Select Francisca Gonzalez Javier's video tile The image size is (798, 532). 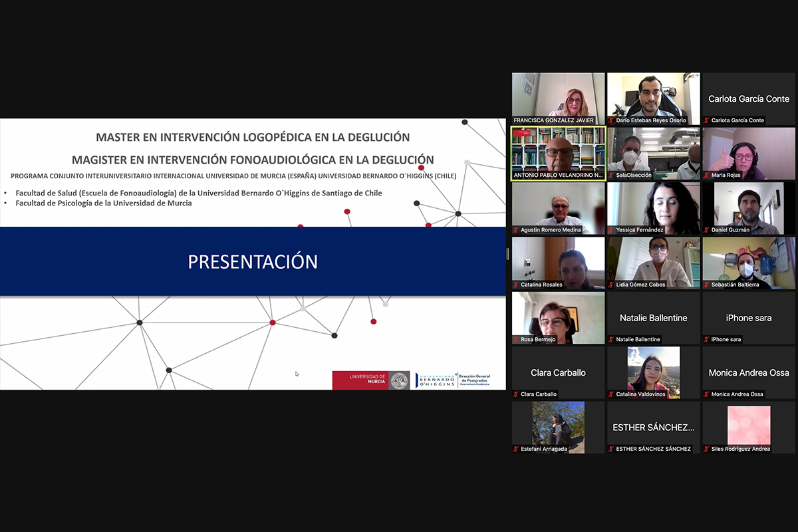(559, 98)
